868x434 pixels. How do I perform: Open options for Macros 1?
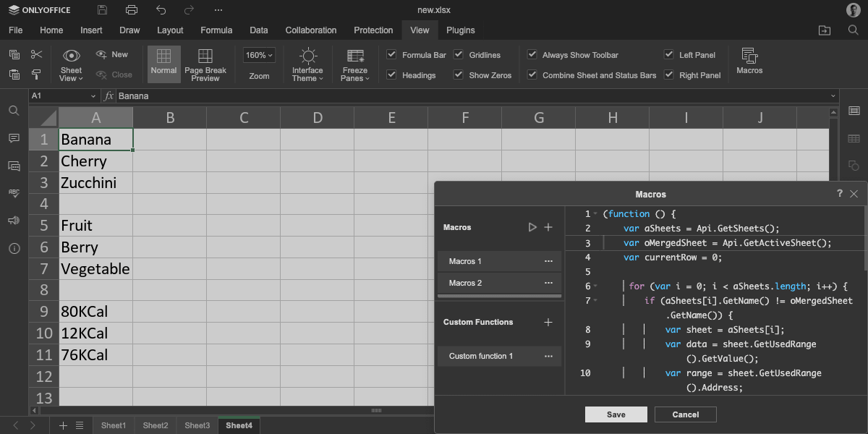tap(548, 261)
